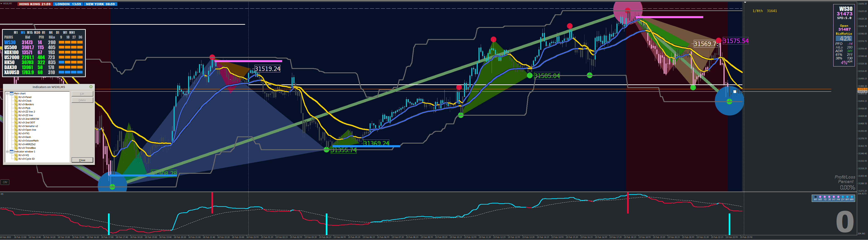868x240 pixels.
Task: Select the XU v3-2nd DOT indicator
Action: 25,123
